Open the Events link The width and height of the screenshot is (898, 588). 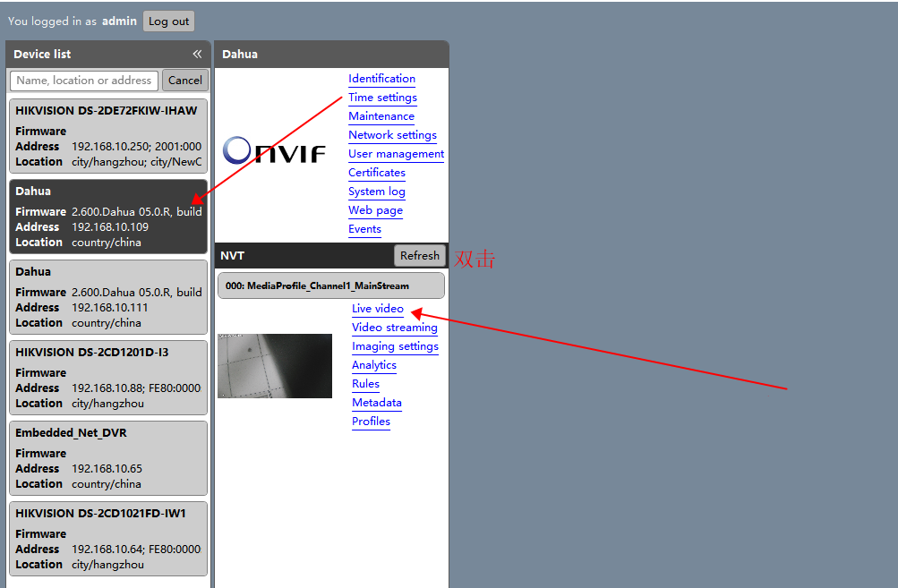[x=364, y=229]
